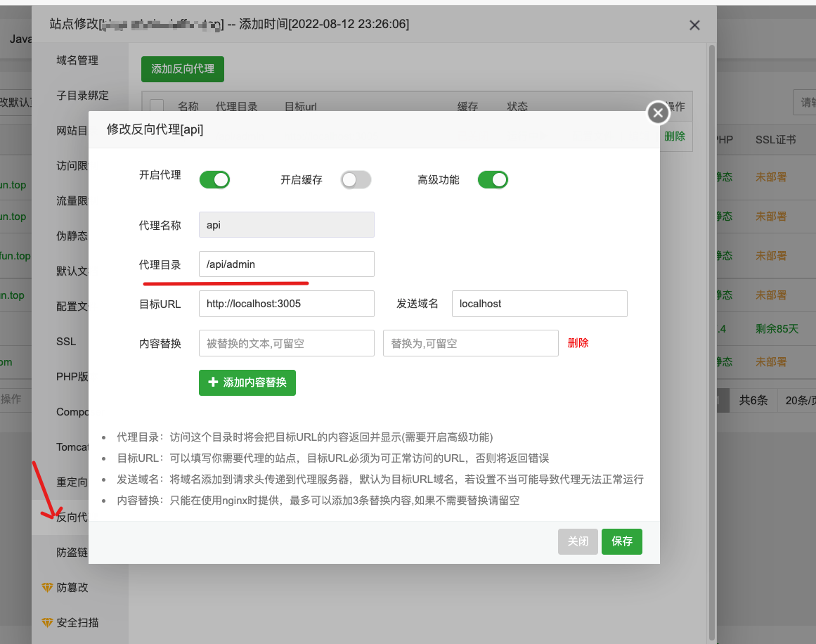Click the circular X icon on the proxy dialog
Image resolution: width=816 pixels, height=644 pixels.
point(657,112)
